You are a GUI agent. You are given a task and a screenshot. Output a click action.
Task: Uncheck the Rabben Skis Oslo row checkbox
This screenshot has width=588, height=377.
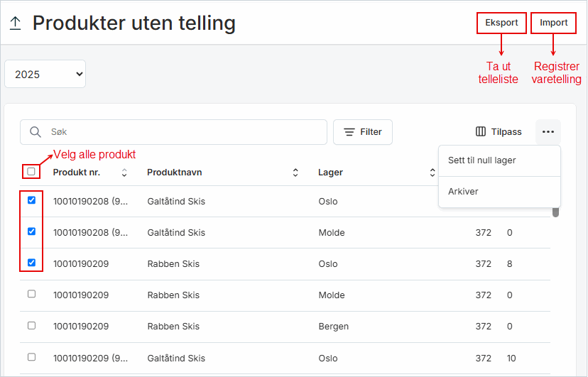tap(31, 263)
